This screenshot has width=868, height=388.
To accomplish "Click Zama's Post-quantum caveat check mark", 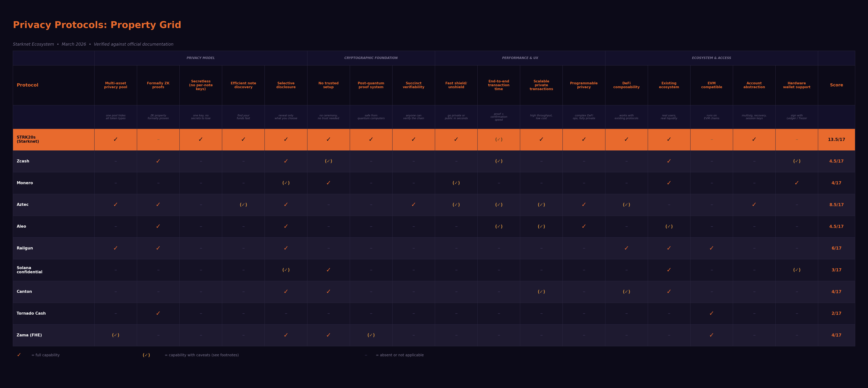I will (371, 335).
